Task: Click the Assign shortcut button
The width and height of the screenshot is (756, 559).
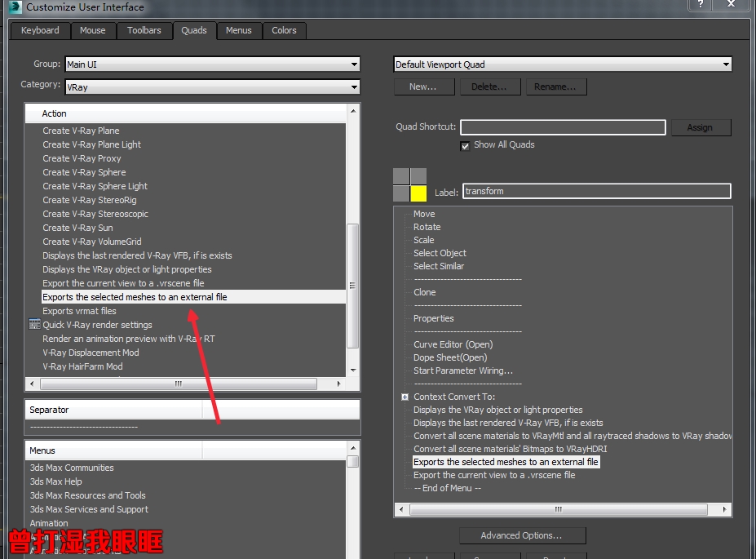Action: (700, 127)
